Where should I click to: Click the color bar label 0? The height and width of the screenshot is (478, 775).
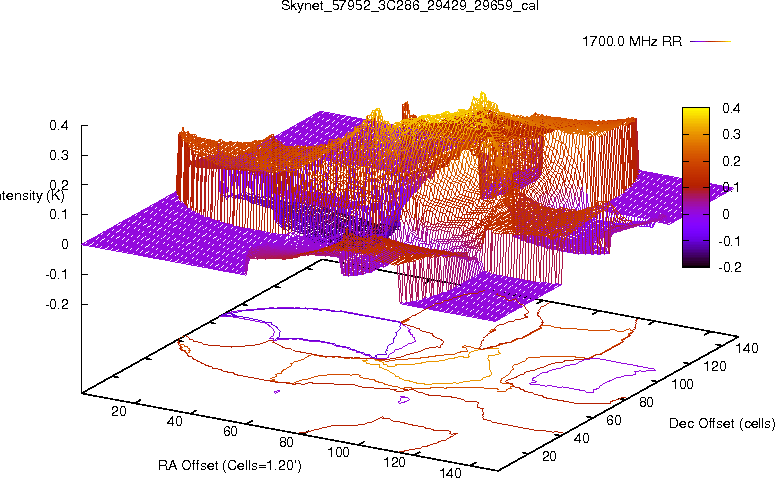[x=726, y=214]
